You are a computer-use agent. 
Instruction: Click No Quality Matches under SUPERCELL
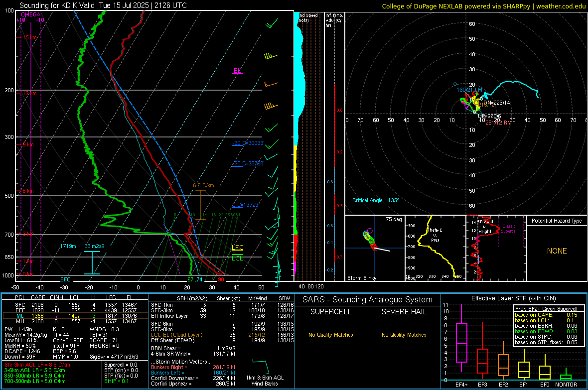click(x=331, y=335)
